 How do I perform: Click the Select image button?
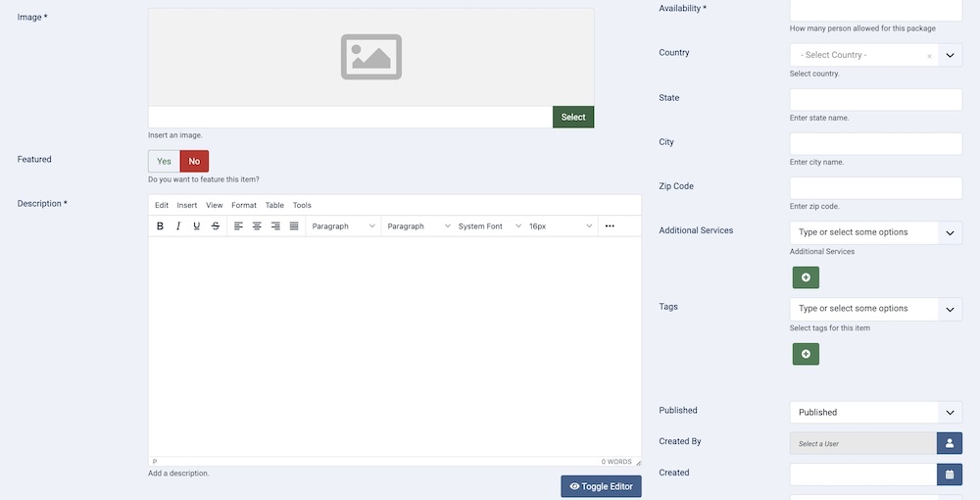tap(573, 118)
